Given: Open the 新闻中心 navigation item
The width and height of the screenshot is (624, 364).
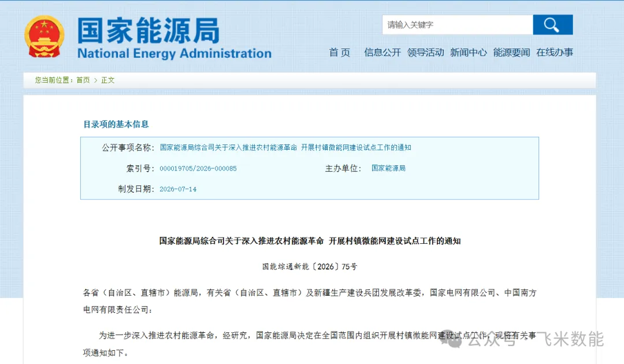Looking at the screenshot, I should [x=469, y=53].
